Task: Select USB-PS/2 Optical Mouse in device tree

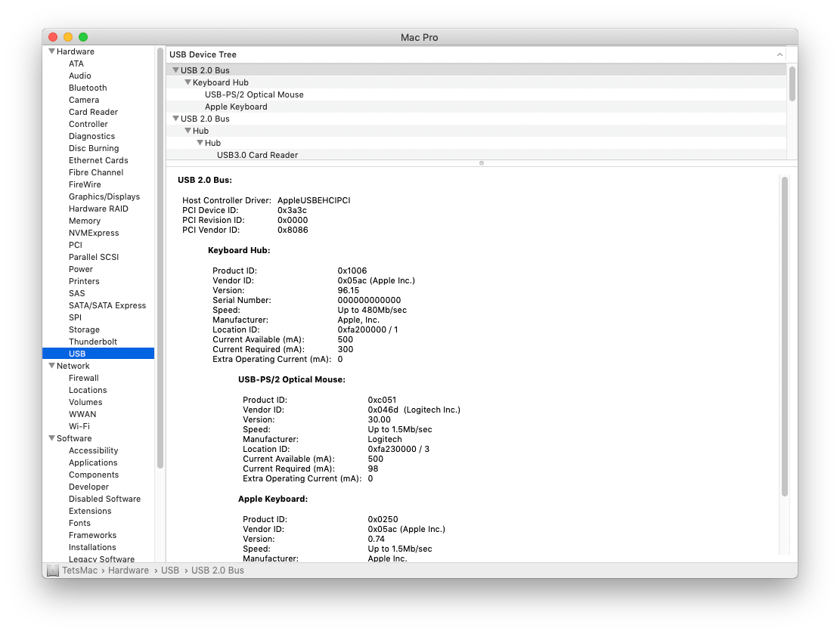Action: coord(253,94)
